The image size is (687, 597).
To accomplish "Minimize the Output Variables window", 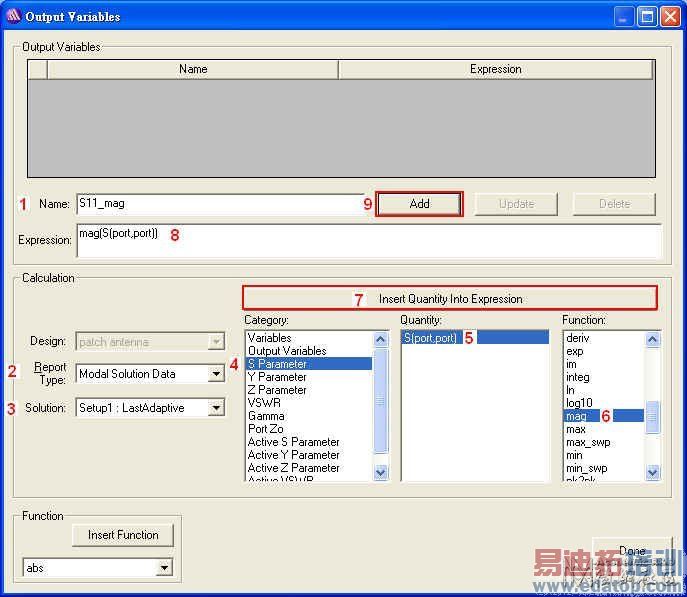I will [623, 17].
